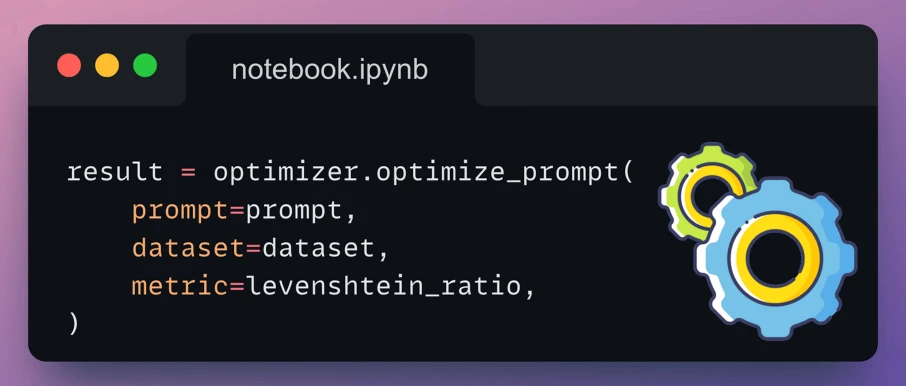The image size is (906, 386).
Task: Click the closing parenthesis on last line
Action: [x=73, y=324]
